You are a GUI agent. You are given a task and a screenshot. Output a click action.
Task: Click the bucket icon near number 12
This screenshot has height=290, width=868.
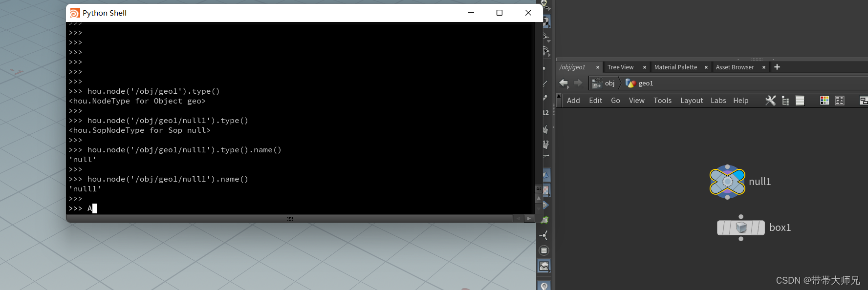[x=545, y=129]
